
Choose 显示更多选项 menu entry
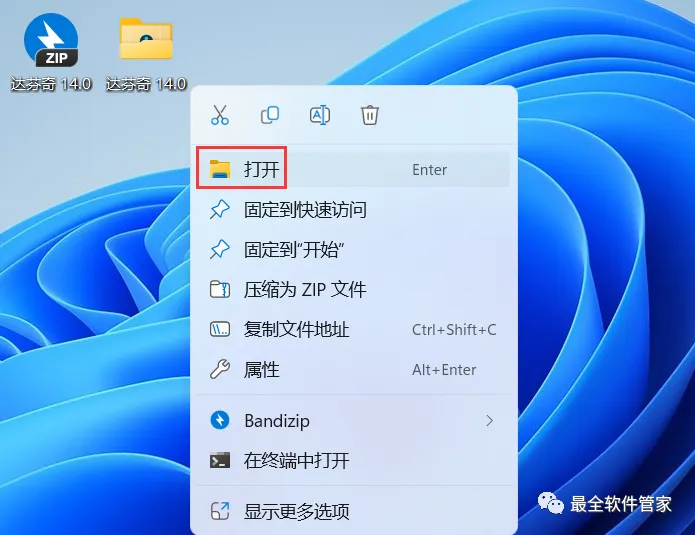(353, 511)
